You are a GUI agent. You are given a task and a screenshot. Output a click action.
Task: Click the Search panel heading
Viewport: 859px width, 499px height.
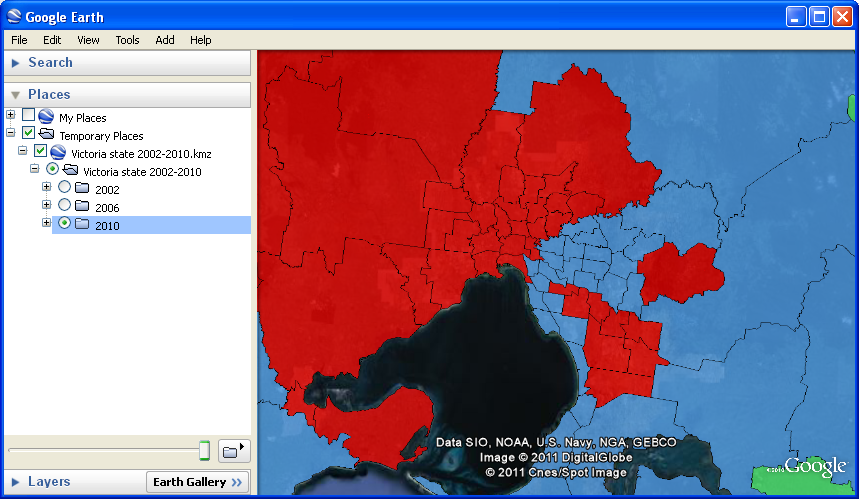tap(50, 62)
